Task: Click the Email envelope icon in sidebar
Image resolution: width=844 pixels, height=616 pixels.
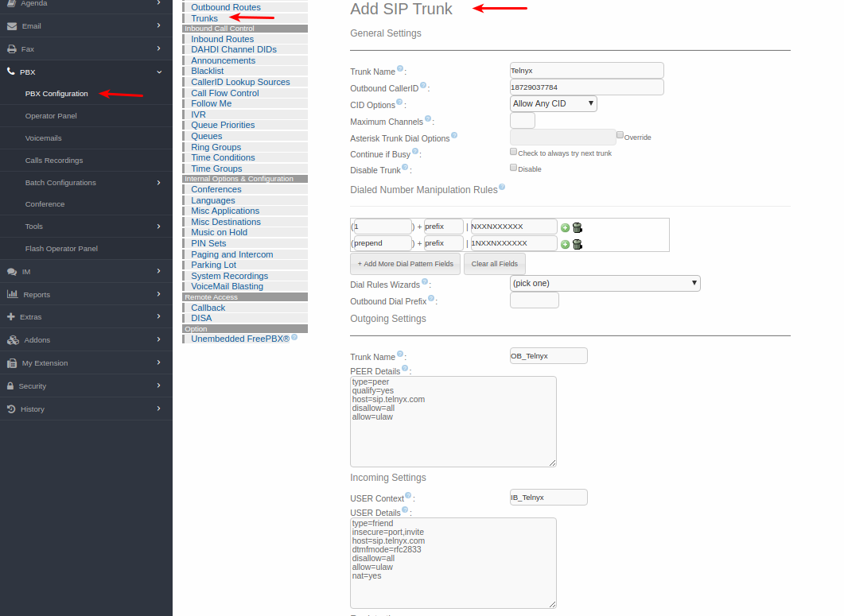Action: 11,25
